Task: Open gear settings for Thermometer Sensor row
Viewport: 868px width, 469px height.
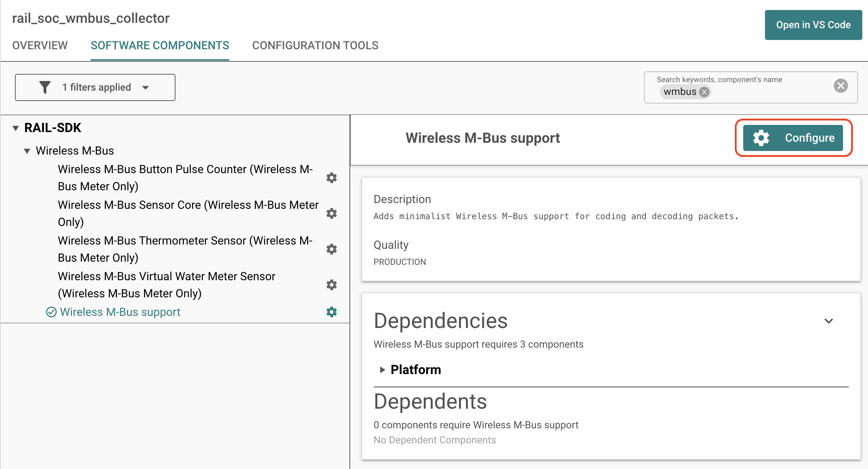Action: [332, 249]
